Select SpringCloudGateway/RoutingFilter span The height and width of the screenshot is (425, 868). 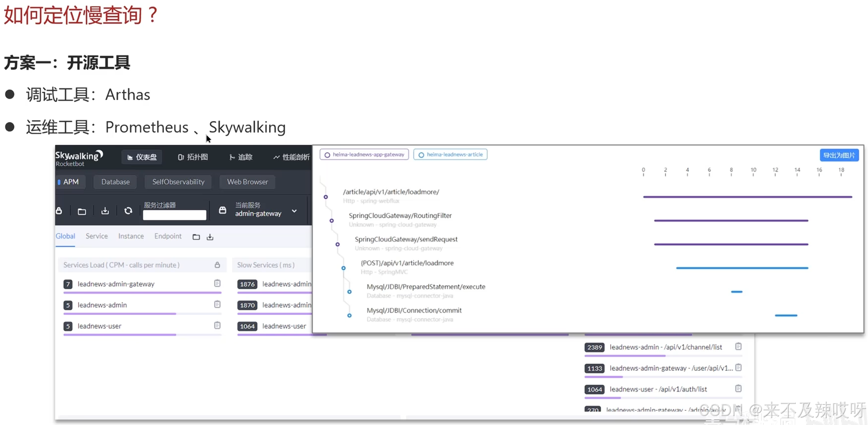[x=400, y=215]
